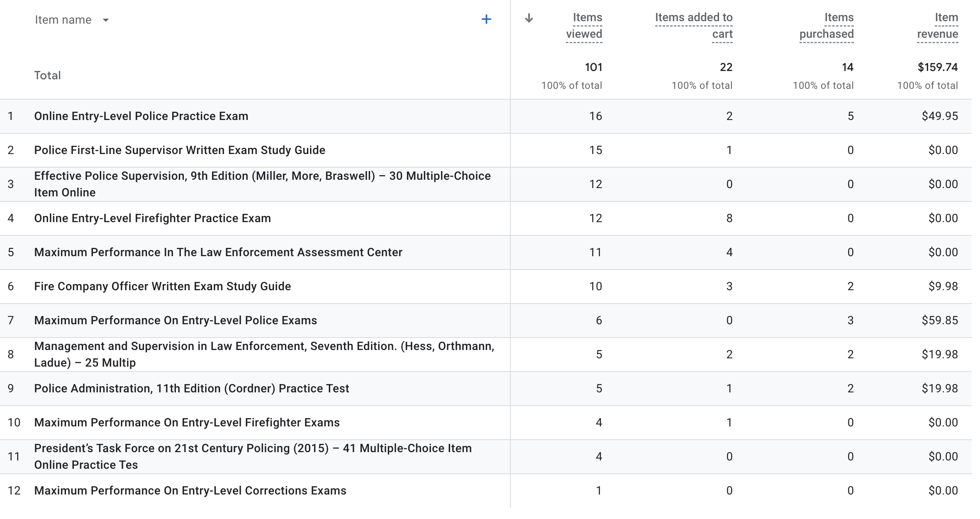This screenshot has width=980, height=519.
Task: Select Police Administration, 11th Edition Practice Test
Action: click(x=191, y=389)
